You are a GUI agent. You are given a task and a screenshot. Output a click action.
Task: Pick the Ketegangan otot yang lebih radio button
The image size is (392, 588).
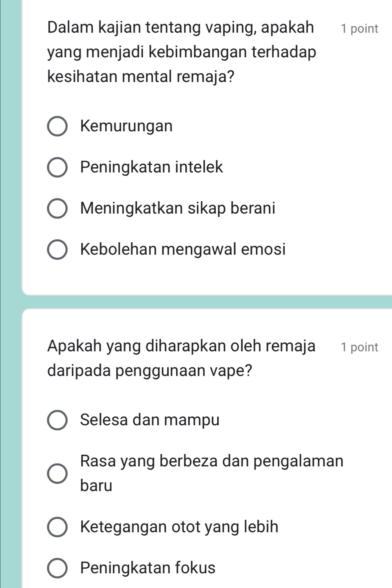[58, 527]
